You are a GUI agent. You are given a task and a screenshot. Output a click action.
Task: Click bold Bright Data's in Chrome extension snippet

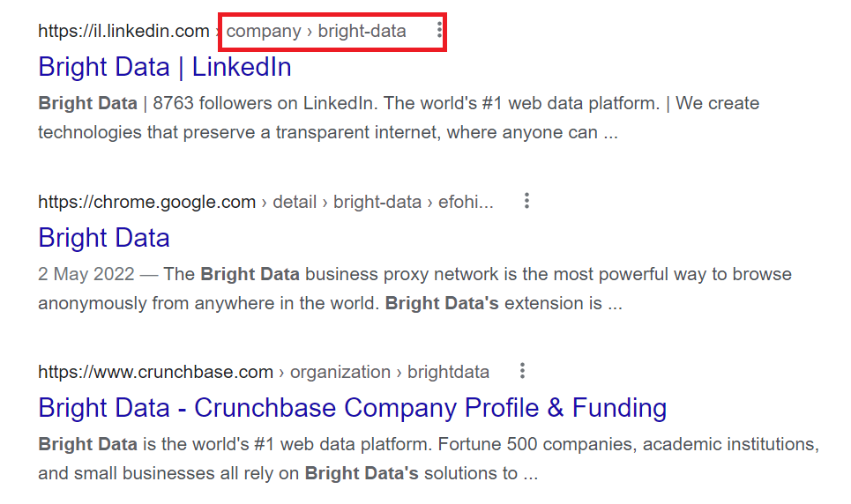coord(442,303)
